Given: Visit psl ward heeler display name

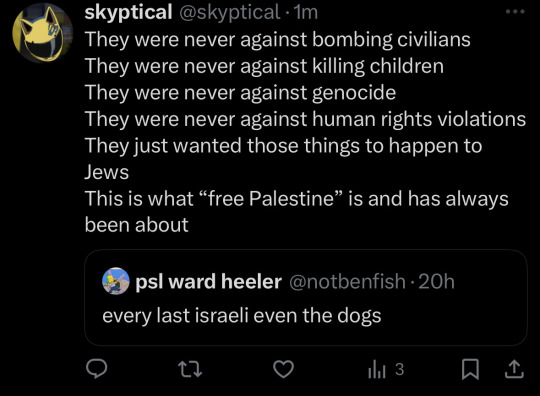Looking at the screenshot, I should tap(208, 281).
